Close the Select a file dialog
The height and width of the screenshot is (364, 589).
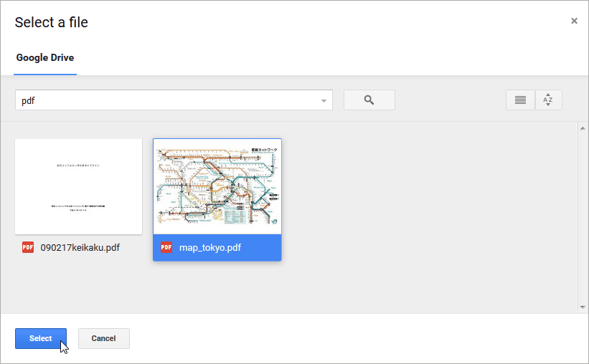(574, 21)
